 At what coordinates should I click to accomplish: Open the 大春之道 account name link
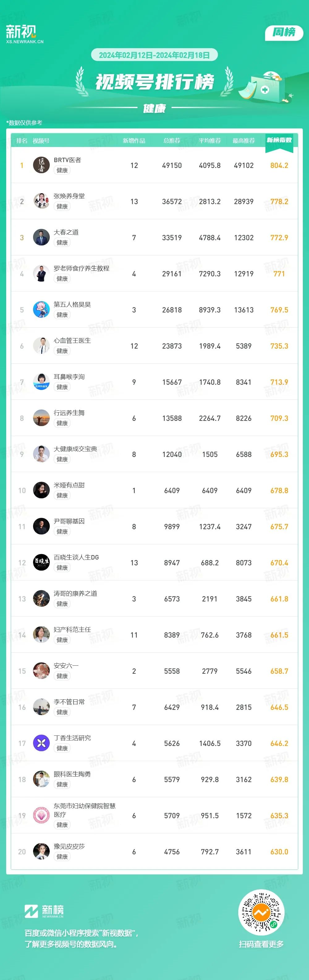pyautogui.click(x=66, y=232)
